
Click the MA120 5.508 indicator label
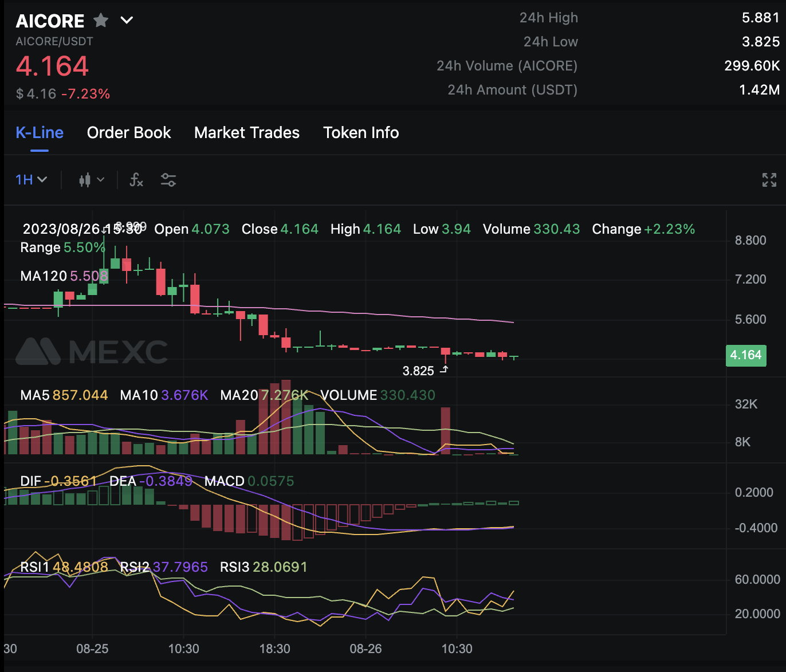[x=64, y=276]
